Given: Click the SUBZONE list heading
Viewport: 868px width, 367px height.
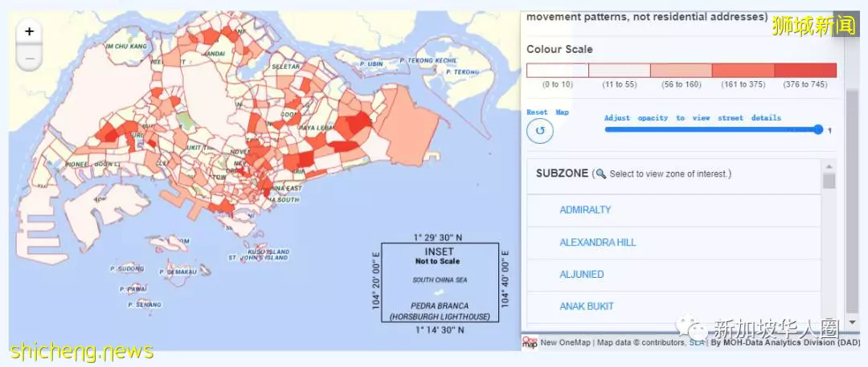Looking at the screenshot, I should (562, 173).
